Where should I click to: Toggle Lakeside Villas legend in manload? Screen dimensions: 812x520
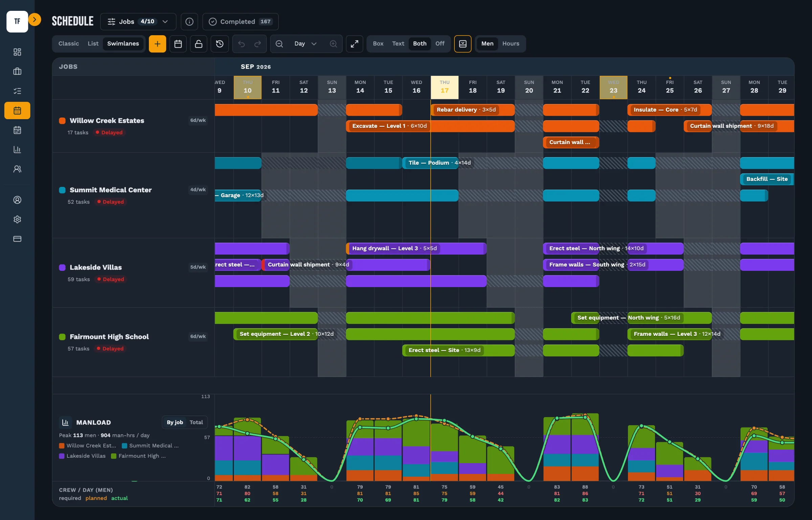coord(82,456)
